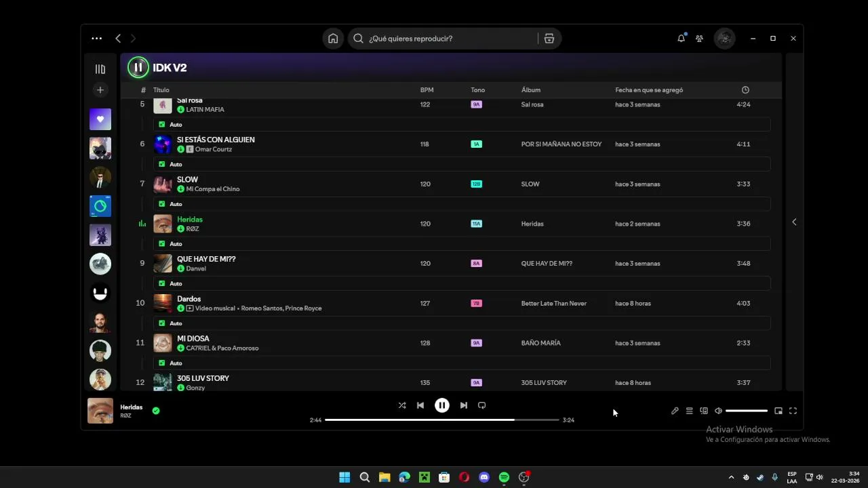This screenshot has width=868, height=488.
Task: Click QUE HAY DE MI?? cover thumbnail
Action: [163, 263]
